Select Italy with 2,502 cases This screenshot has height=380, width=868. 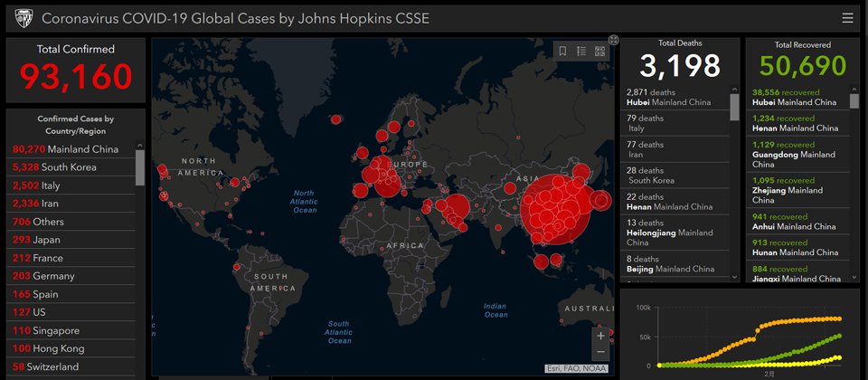(71, 185)
